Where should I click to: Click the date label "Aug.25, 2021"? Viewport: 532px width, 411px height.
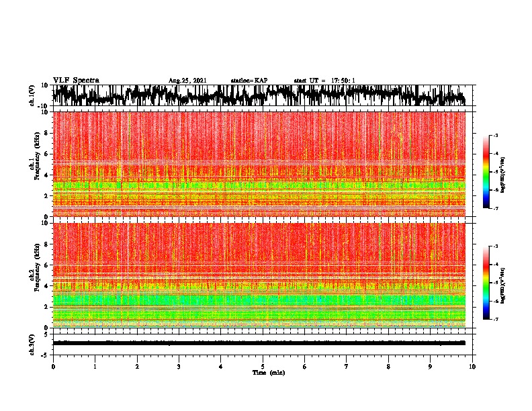pos(187,81)
